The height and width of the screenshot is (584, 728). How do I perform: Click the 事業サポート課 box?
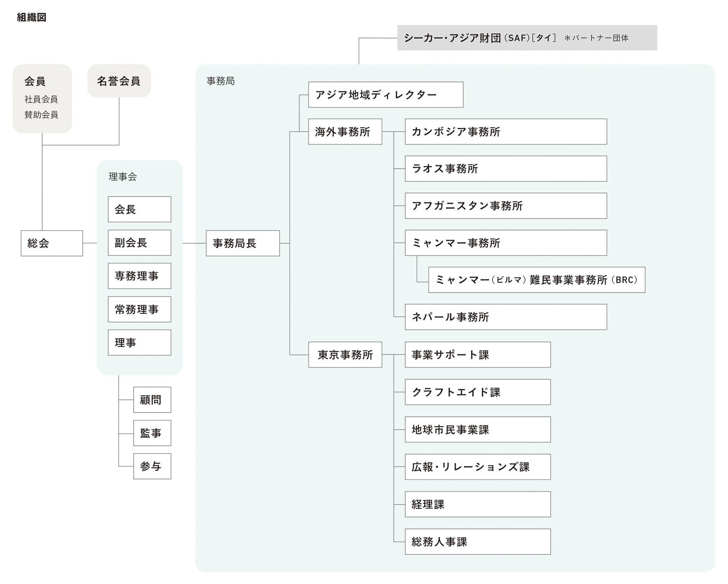click(478, 355)
